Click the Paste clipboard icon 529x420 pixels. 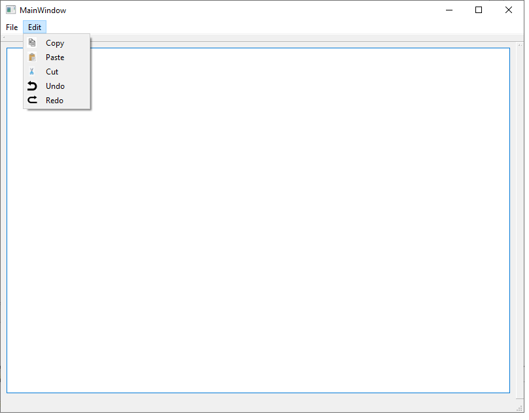[32, 57]
